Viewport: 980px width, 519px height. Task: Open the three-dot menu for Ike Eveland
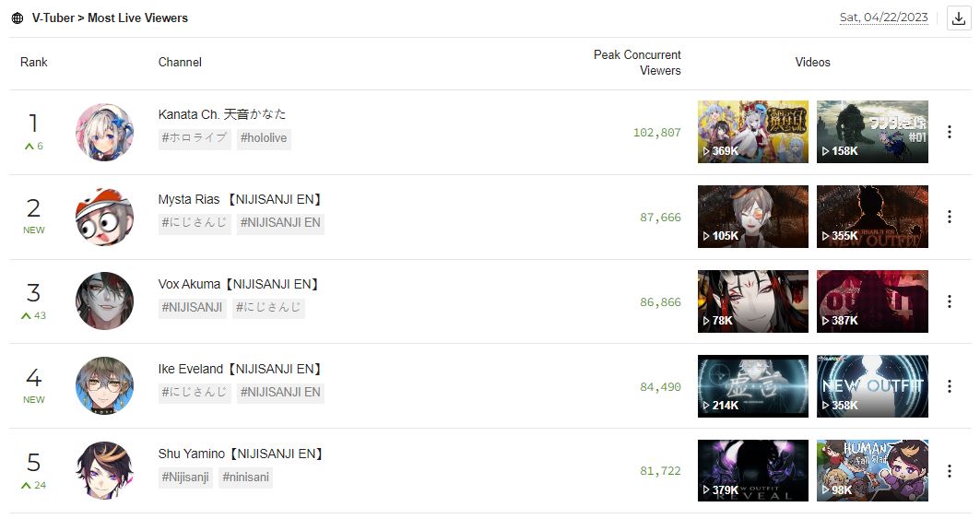click(x=950, y=386)
